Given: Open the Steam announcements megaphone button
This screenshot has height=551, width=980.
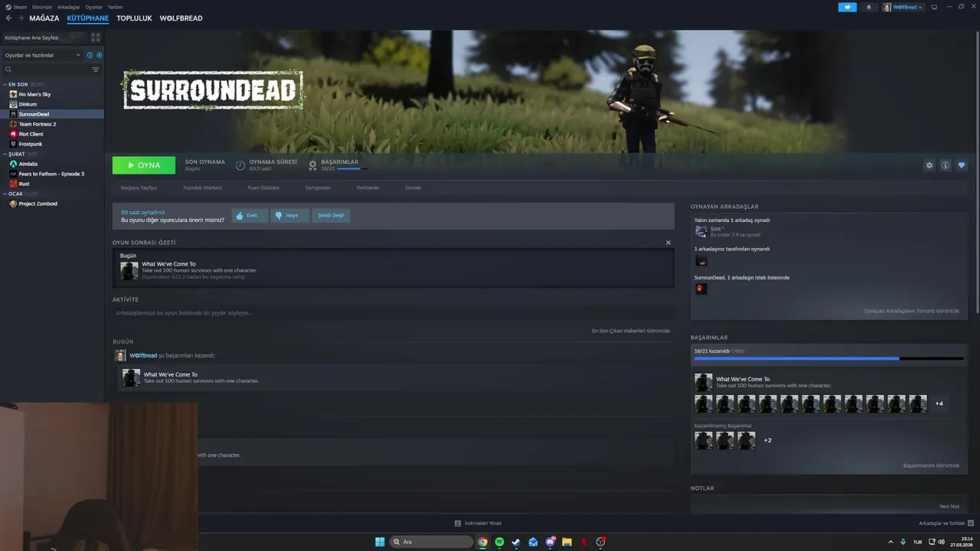Looking at the screenshot, I should coord(848,7).
